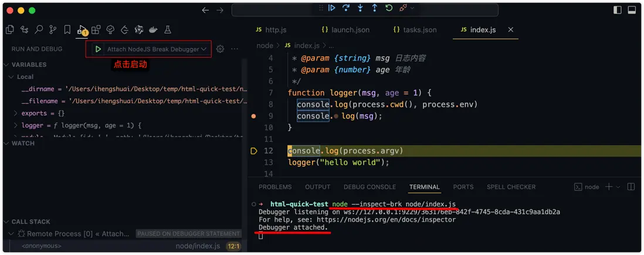This screenshot has height=255, width=644.
Task: Toggle the primary sidebar layout icon
Action: [617, 11]
